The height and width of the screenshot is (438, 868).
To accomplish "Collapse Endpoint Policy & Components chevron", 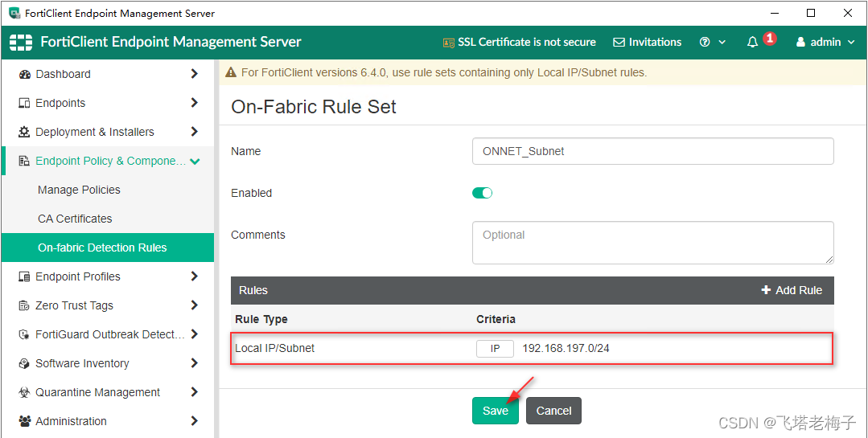I will coord(195,162).
